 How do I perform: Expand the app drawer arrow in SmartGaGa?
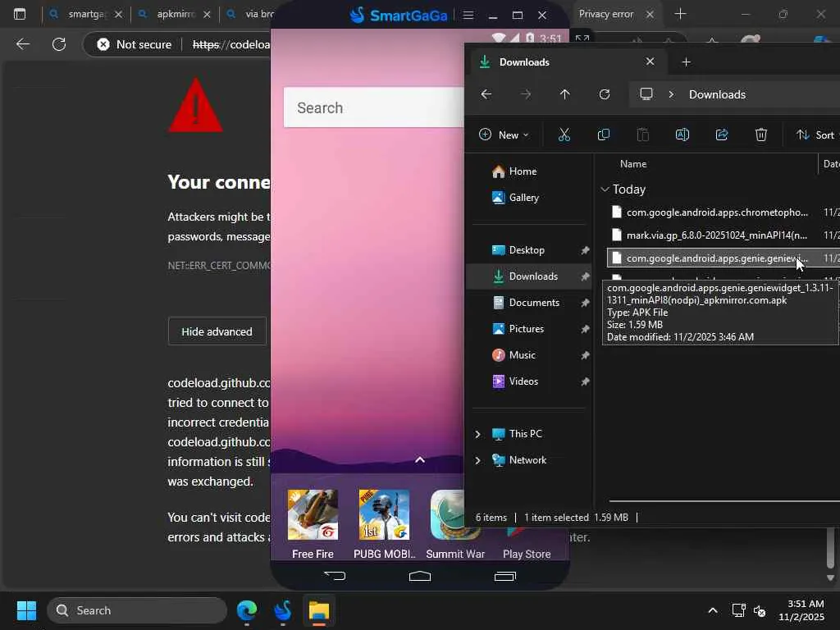[420, 459]
